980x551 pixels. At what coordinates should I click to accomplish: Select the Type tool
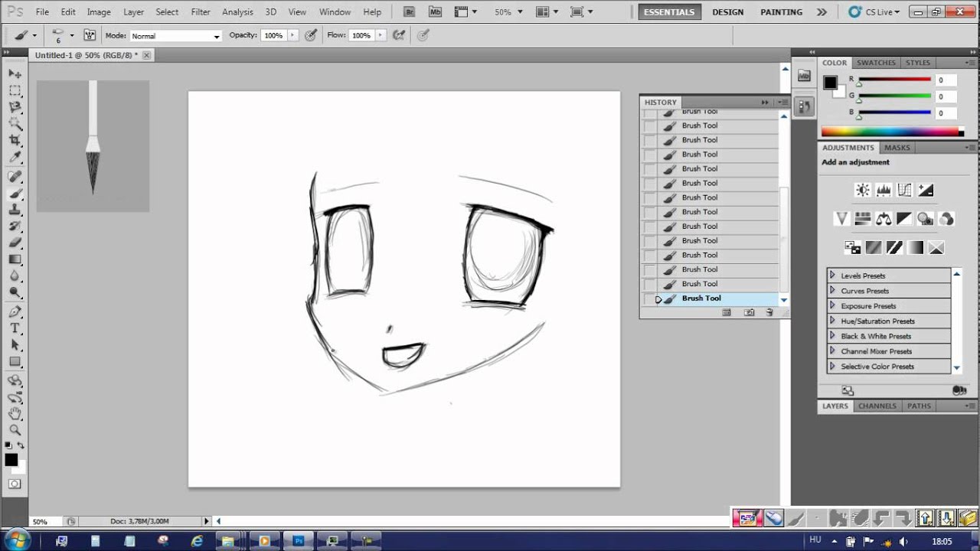[15, 328]
